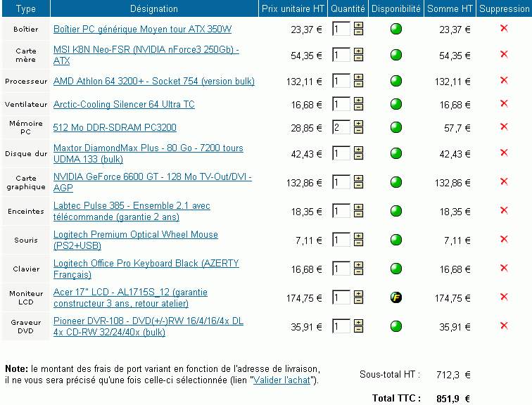This screenshot has height=405, width=532.
Task: Increase Carte graphique quantity with plus
Action: tap(358, 179)
